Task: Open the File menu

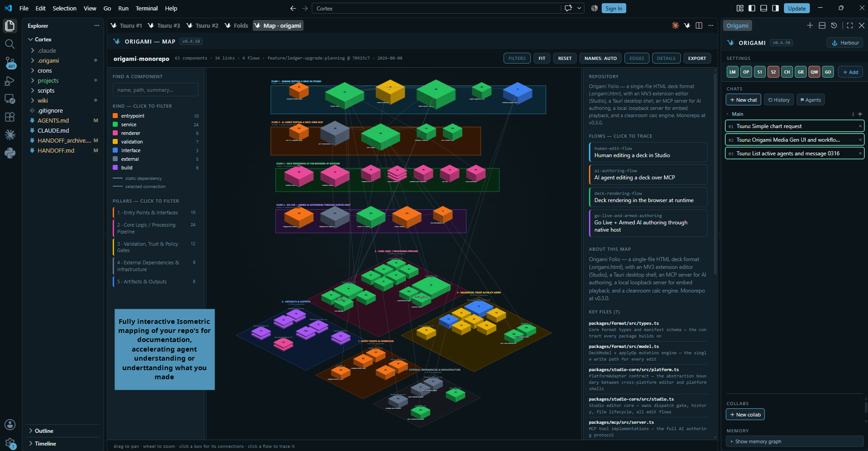Action: 24,8
